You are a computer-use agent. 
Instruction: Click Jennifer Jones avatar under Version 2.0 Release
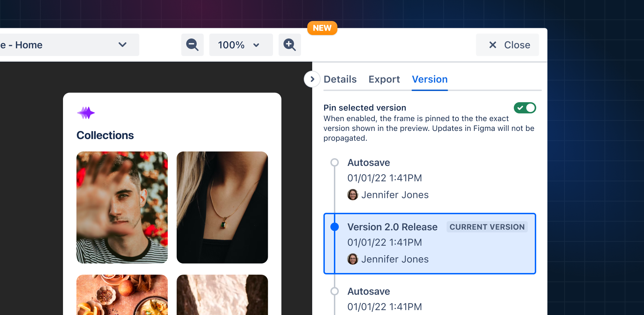(352, 259)
